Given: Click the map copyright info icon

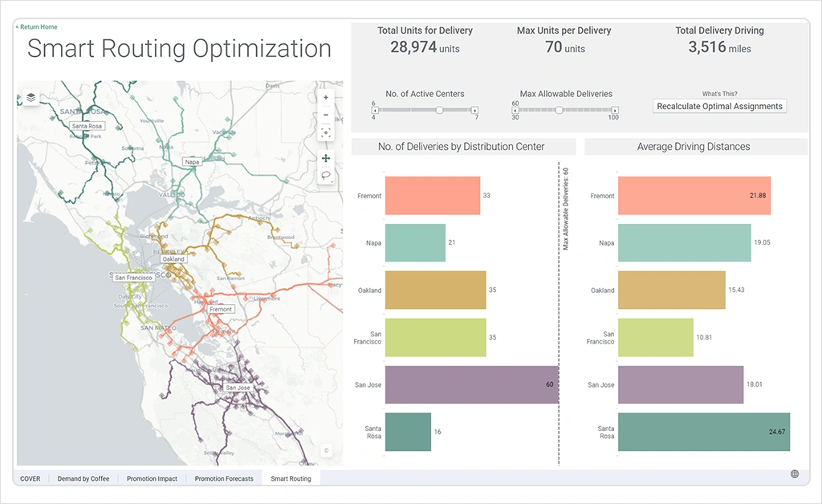Looking at the screenshot, I should click(x=326, y=451).
